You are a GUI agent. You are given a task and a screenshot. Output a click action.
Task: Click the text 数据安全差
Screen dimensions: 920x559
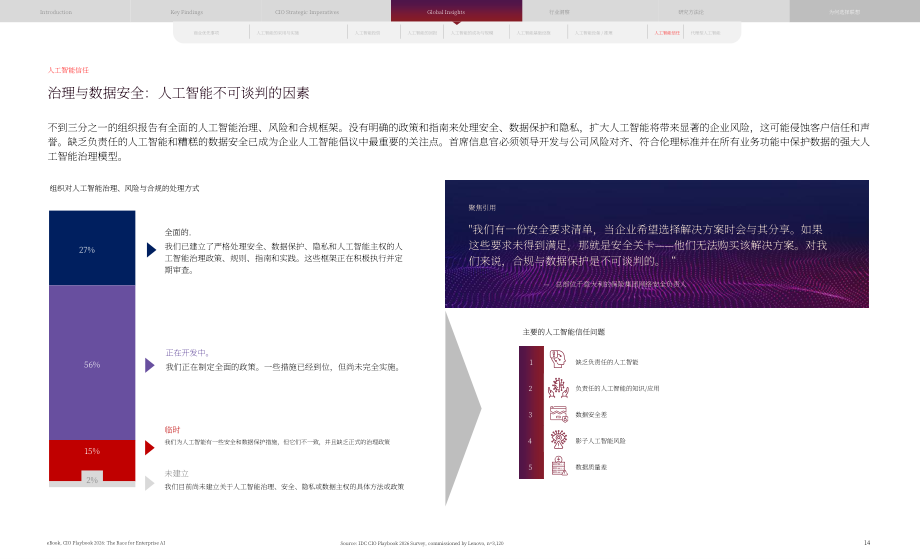[x=591, y=415]
